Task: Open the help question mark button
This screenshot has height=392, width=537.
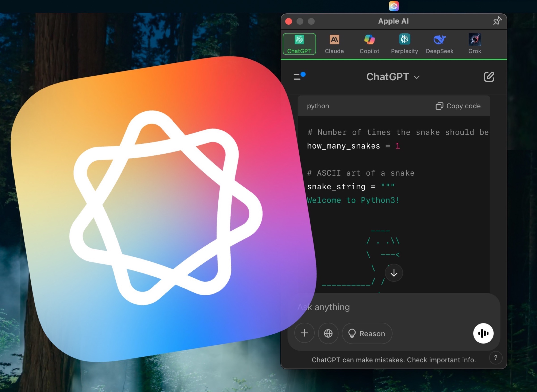Action: pyautogui.click(x=496, y=358)
